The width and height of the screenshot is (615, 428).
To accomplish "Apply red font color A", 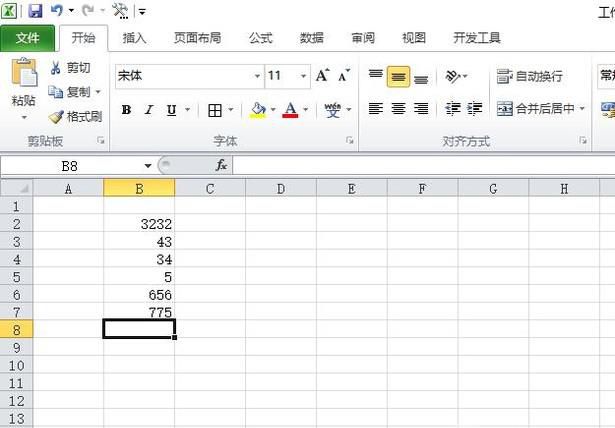I will [290, 110].
